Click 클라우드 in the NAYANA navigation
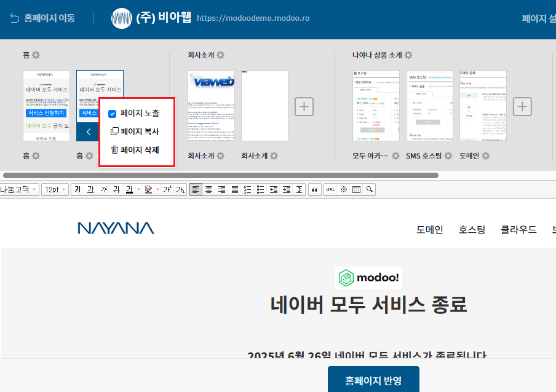556x392 pixels. (518, 230)
